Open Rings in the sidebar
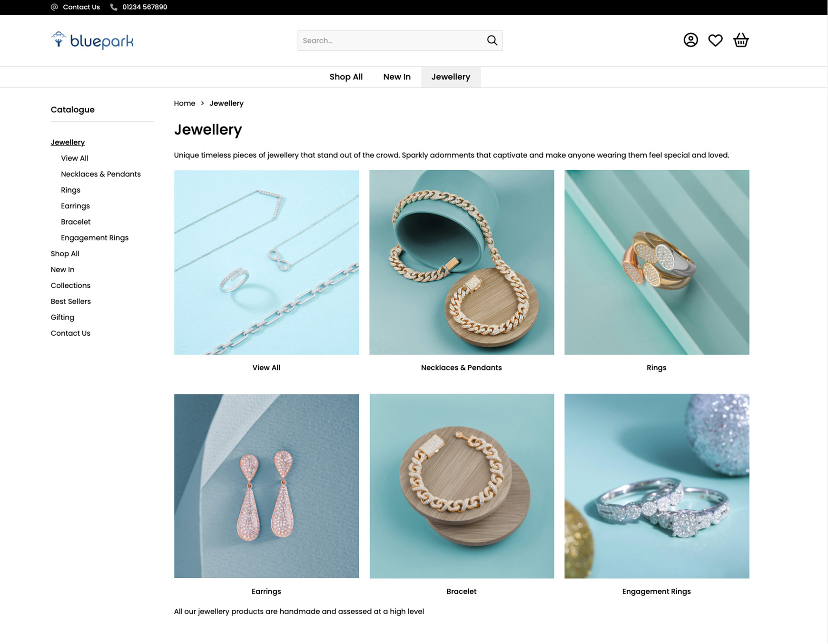This screenshot has height=644, width=828. point(70,190)
